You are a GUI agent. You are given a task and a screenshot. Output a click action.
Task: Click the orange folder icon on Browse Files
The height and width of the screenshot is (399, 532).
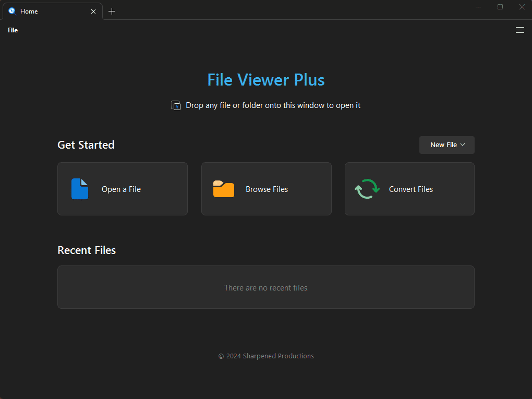tap(224, 189)
